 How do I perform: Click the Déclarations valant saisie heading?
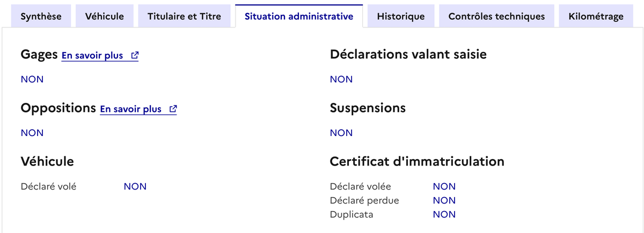pos(408,54)
